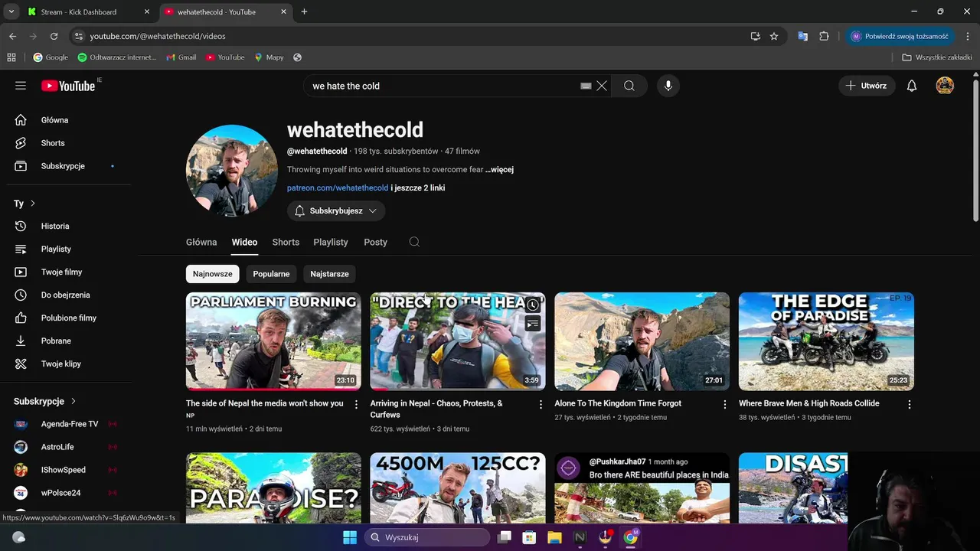Click Potwierdź swoją tożsamość button

(900, 36)
